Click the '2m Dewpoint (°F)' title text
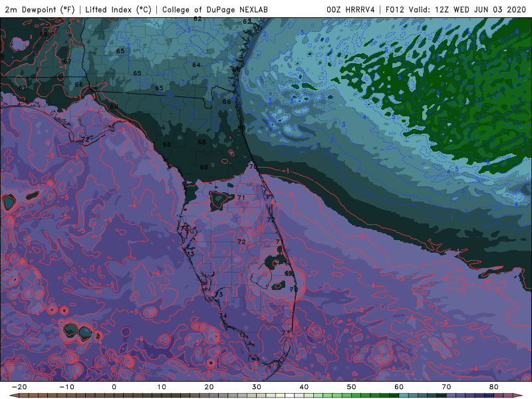This screenshot has height=399, width=532. pyautogui.click(x=40, y=9)
